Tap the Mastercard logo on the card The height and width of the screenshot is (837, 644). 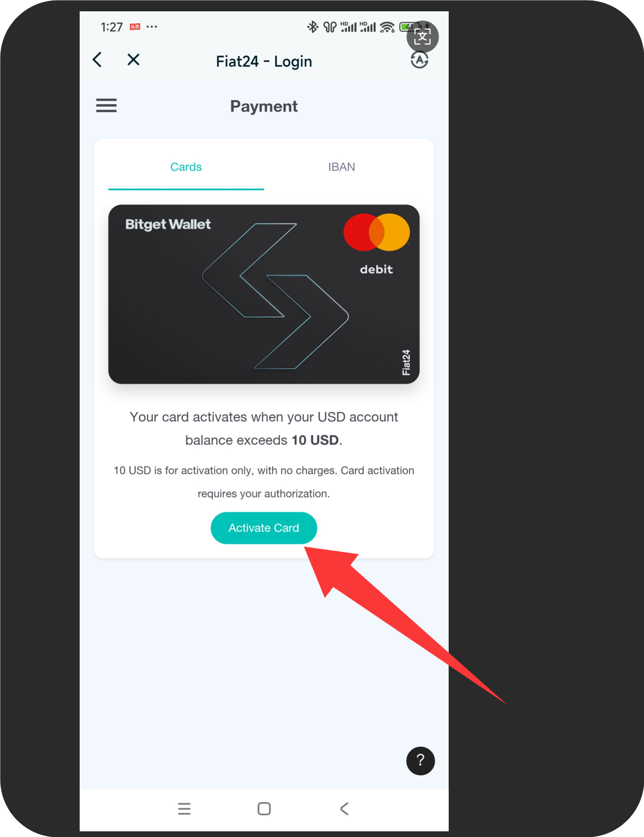pyautogui.click(x=377, y=232)
